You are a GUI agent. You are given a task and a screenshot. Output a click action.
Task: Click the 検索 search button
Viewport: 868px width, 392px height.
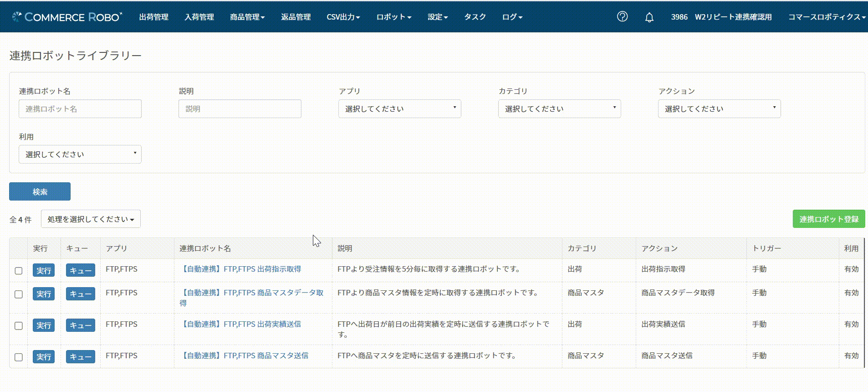click(x=40, y=192)
